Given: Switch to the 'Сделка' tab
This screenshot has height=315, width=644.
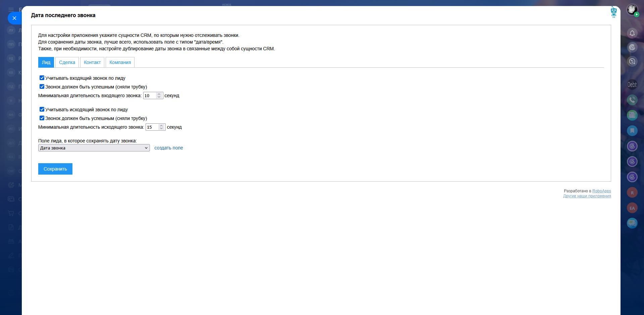Looking at the screenshot, I should (x=67, y=62).
